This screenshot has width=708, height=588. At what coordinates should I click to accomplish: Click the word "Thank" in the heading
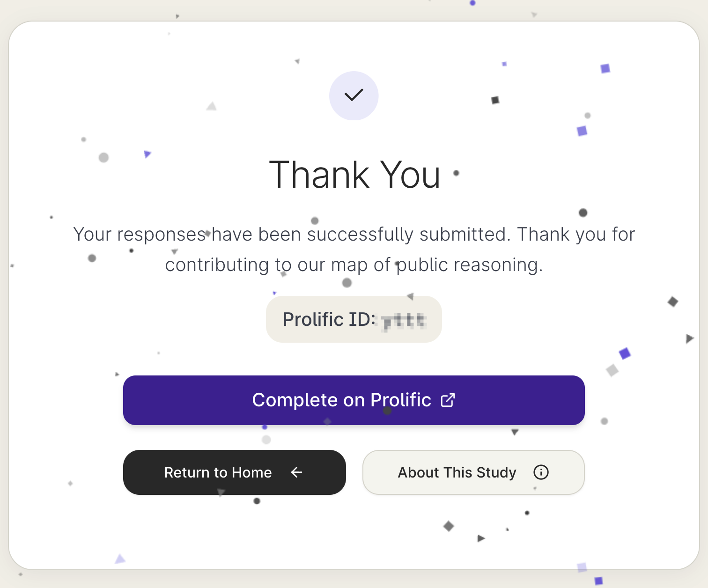319,175
